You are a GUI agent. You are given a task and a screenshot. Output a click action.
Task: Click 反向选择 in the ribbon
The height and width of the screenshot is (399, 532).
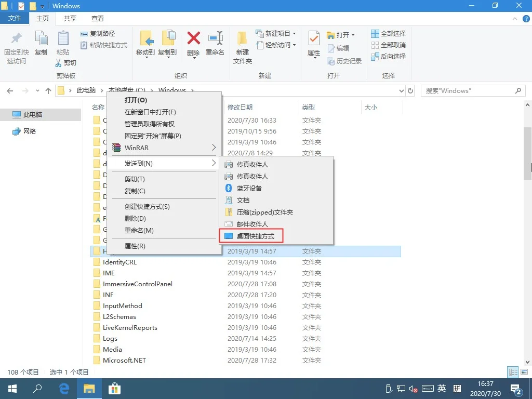click(389, 56)
